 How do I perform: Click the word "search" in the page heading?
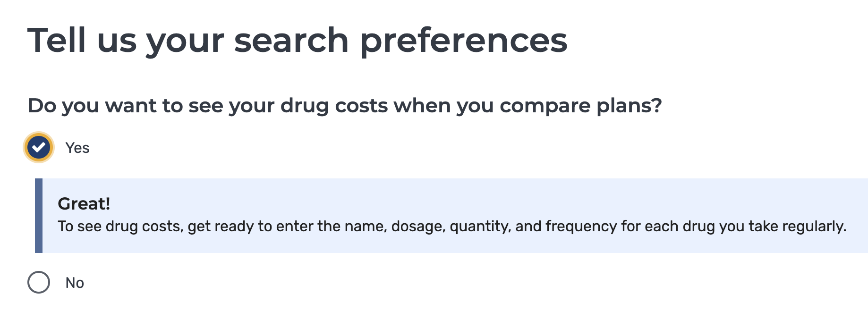pyautogui.click(x=291, y=40)
